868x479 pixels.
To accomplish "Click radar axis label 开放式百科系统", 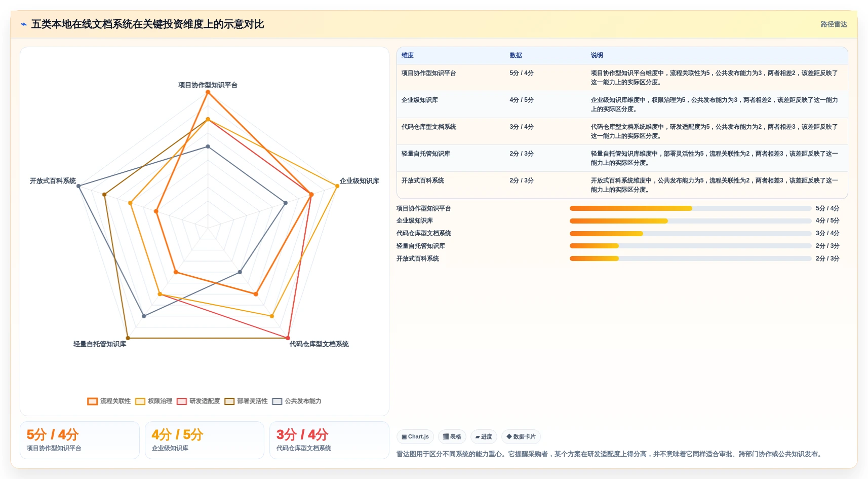I will 53,181.
